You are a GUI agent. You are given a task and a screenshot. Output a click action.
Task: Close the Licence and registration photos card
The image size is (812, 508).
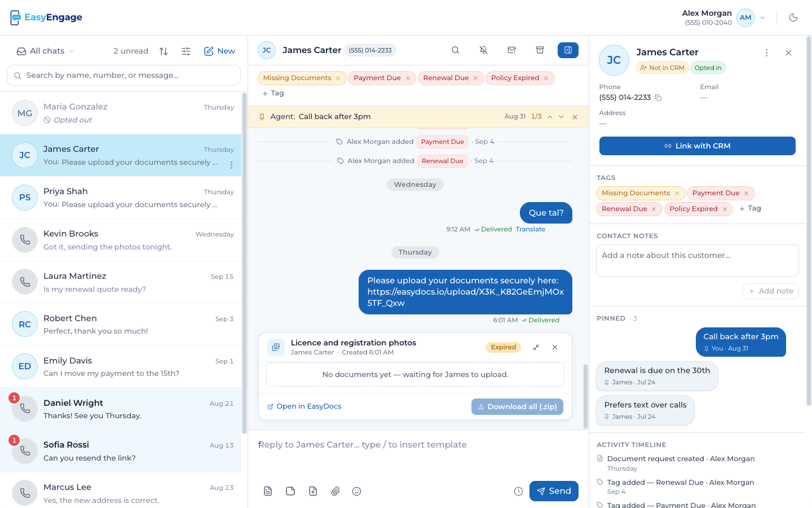(x=555, y=347)
